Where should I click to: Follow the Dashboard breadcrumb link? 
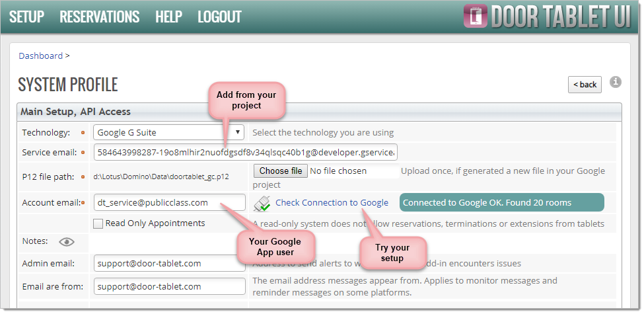(40, 56)
